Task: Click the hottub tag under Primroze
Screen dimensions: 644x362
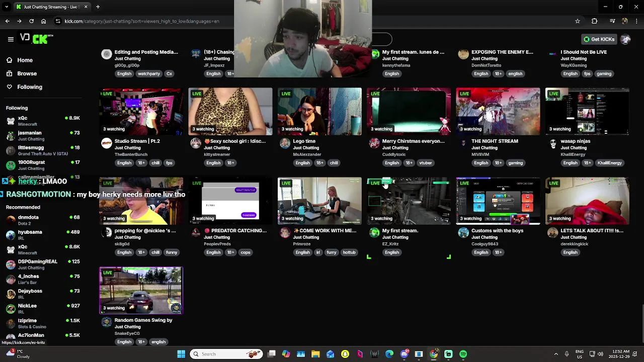Action: [x=349, y=252]
